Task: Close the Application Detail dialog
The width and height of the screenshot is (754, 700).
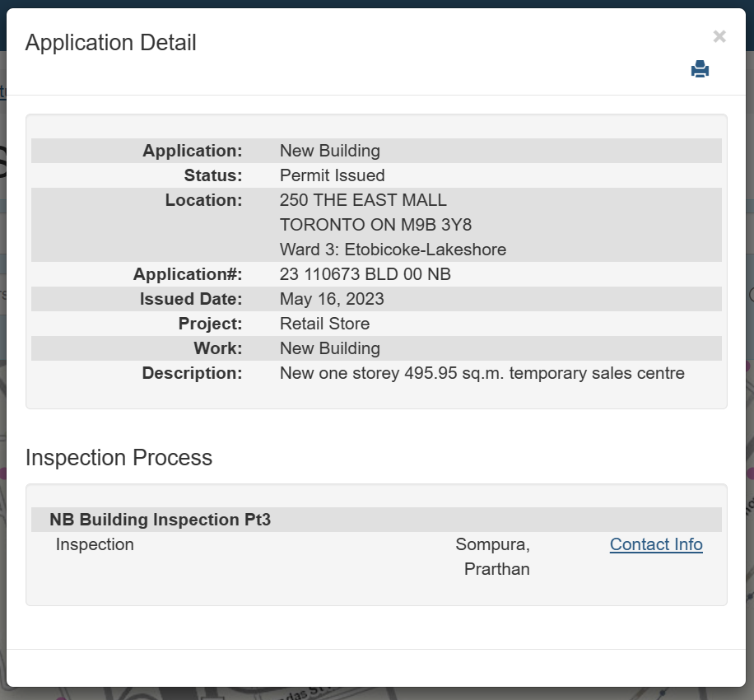Action: (x=719, y=36)
